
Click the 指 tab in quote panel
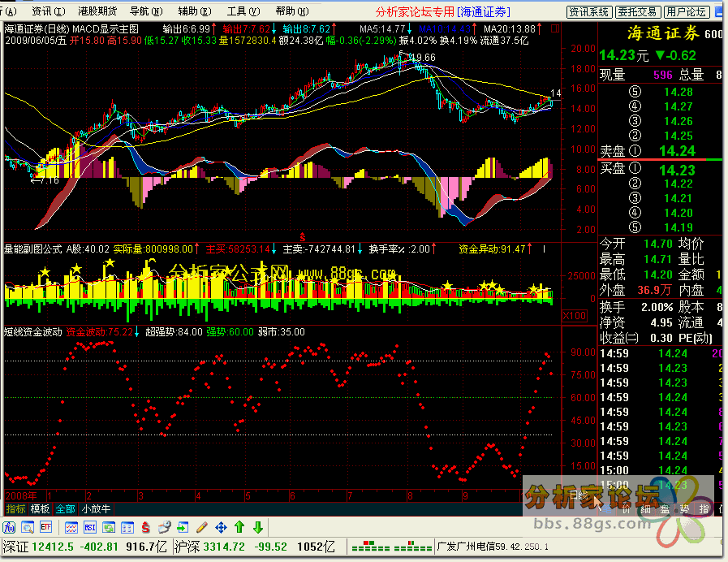(x=704, y=509)
